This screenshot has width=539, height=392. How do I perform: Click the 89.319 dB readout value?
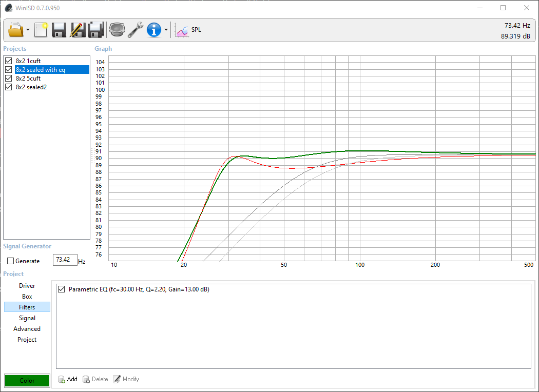(515, 36)
